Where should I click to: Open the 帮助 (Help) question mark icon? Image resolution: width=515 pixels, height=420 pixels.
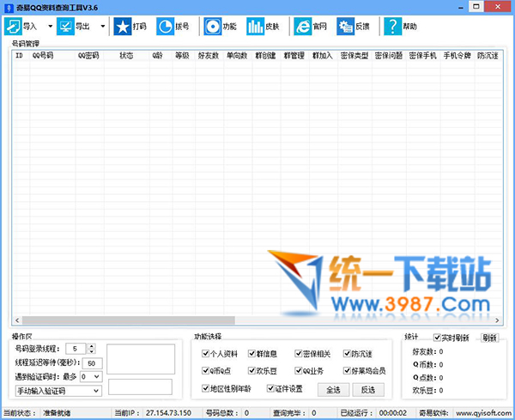tap(391, 27)
